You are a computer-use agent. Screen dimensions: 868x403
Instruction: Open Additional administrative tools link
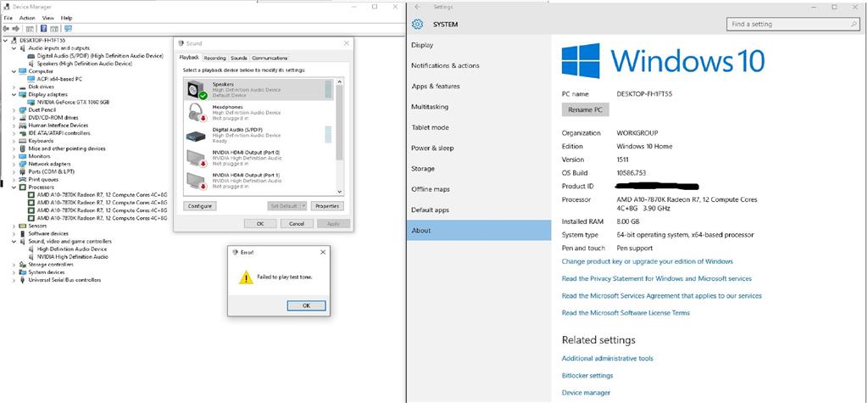coord(607,358)
